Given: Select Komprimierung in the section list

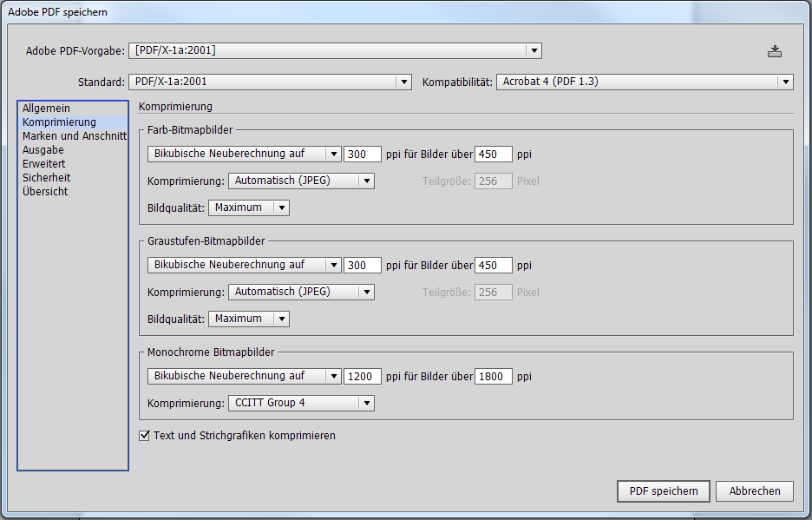Looking at the screenshot, I should click(73, 122).
